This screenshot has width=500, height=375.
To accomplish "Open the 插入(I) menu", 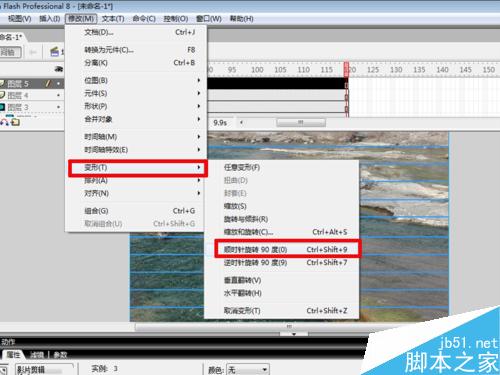I will pyautogui.click(x=49, y=19).
